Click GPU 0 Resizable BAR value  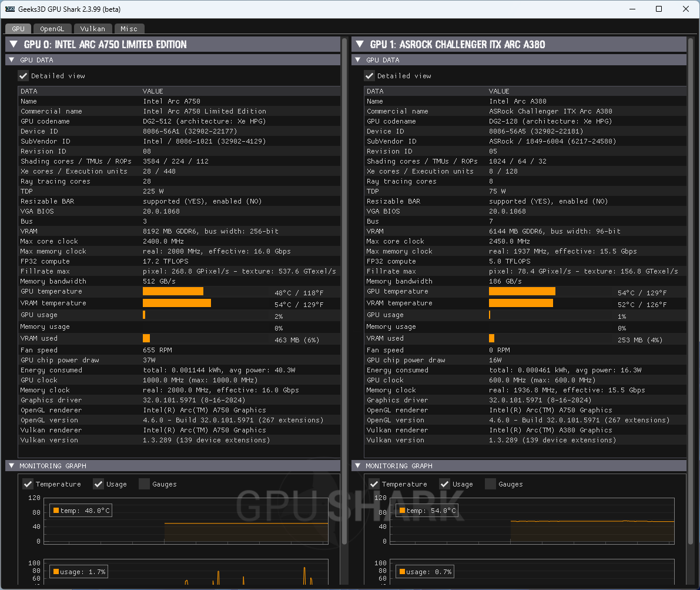202,201
